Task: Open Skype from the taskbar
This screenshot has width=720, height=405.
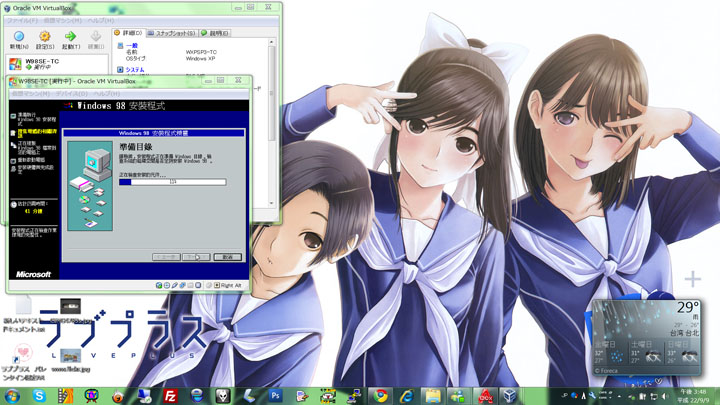Action: [x=39, y=396]
